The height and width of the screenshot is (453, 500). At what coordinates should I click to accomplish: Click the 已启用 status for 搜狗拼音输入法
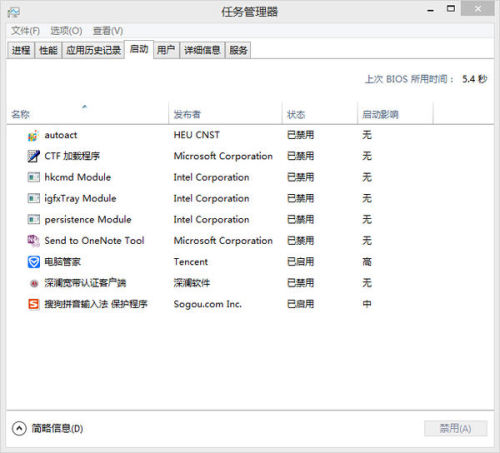(300, 304)
